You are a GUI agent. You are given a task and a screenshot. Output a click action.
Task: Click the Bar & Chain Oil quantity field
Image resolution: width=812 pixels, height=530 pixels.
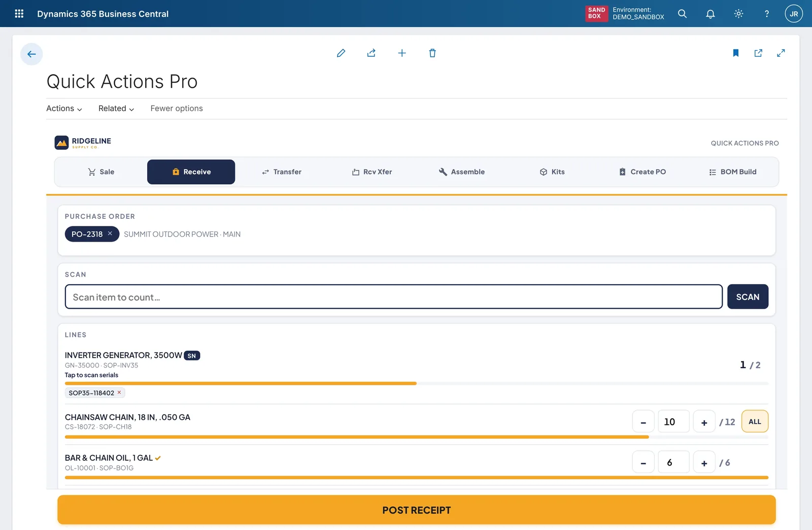click(673, 462)
